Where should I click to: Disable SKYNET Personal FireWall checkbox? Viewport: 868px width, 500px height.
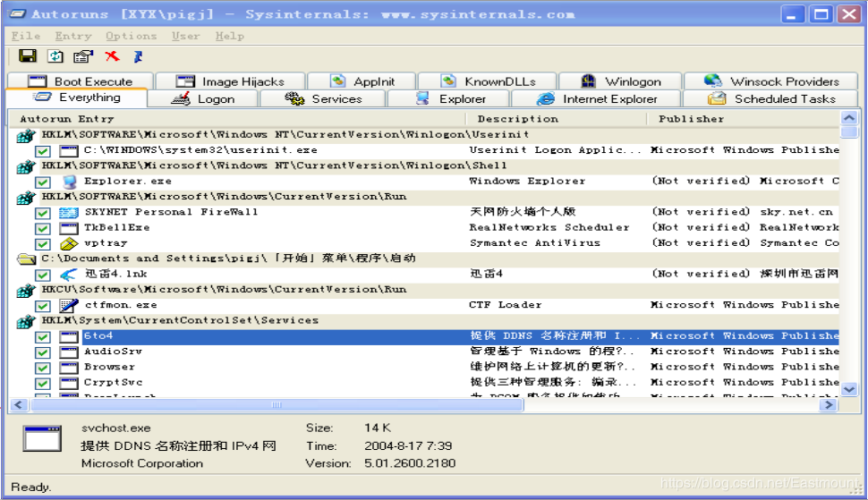click(43, 213)
